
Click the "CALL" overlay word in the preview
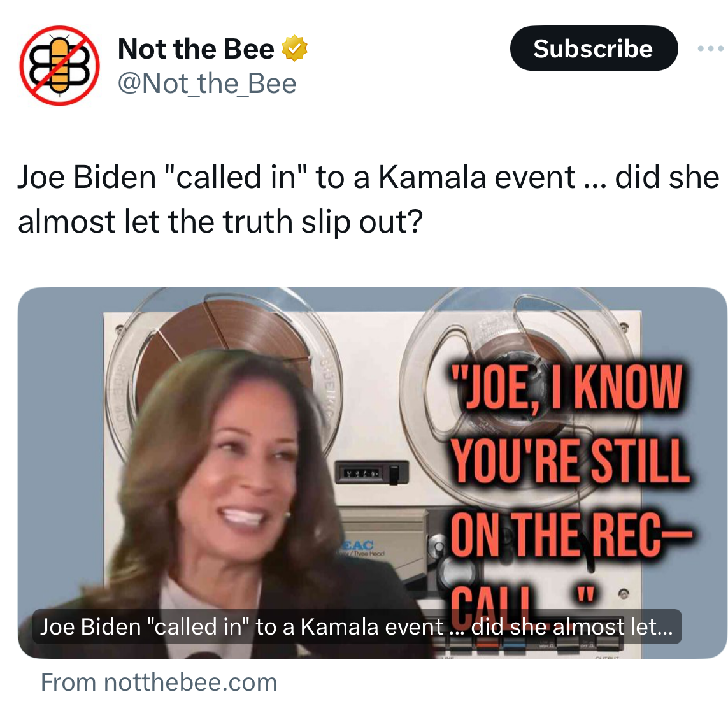[x=492, y=605]
